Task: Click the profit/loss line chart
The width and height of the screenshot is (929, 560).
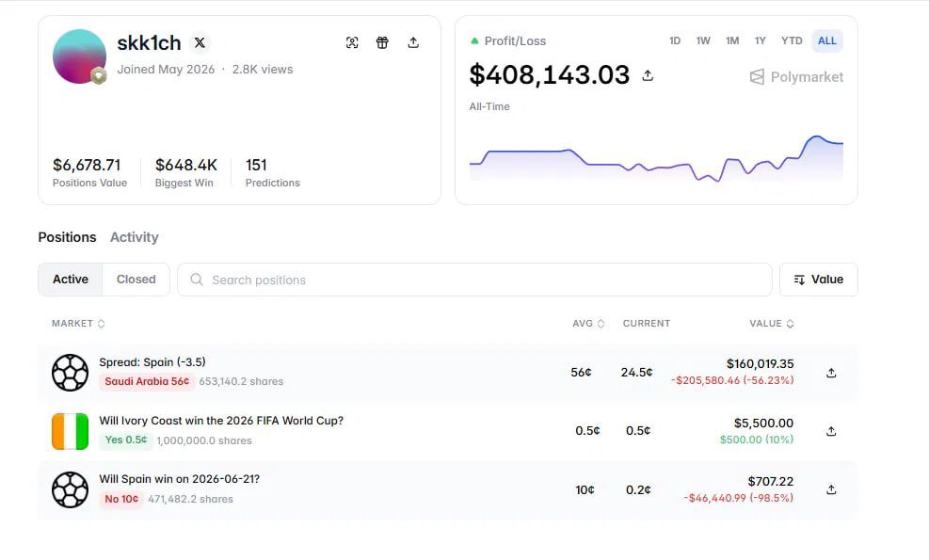Action: pos(656,158)
